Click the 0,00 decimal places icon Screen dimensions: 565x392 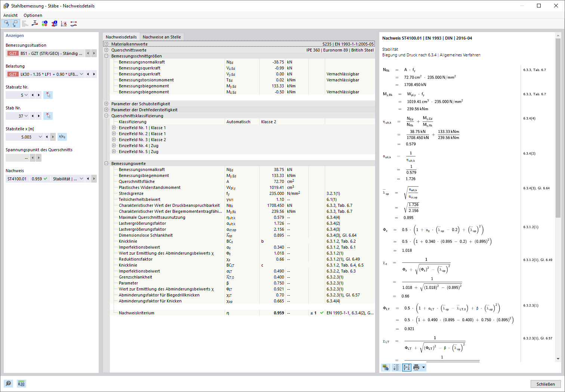pyautogui.click(x=21, y=383)
